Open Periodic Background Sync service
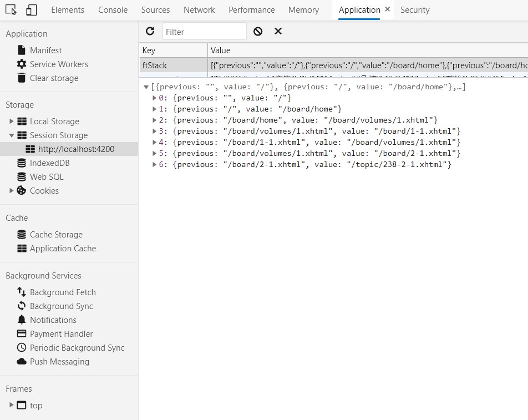 (77, 347)
